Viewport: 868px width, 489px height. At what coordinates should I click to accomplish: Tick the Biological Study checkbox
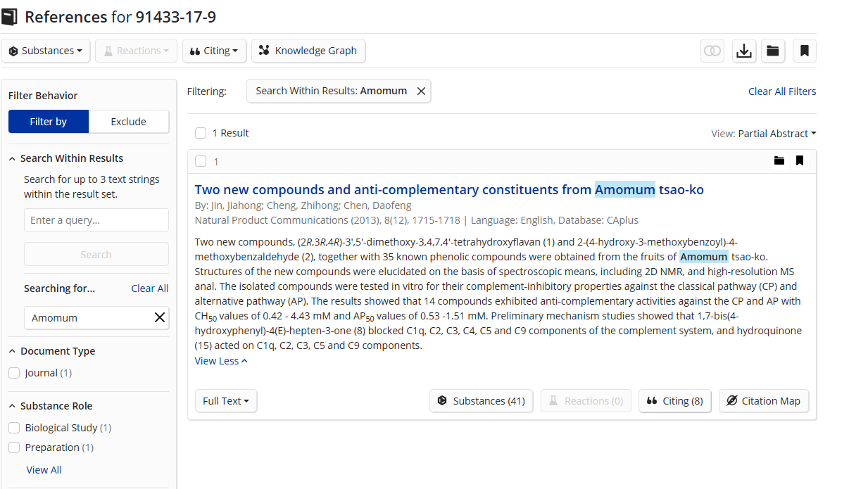coord(14,428)
